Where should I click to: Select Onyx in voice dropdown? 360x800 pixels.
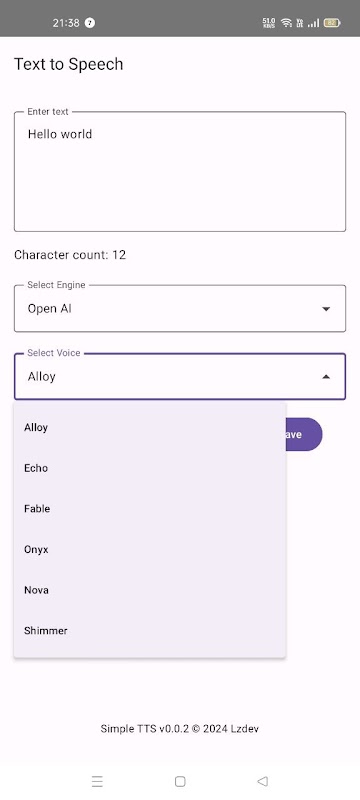coord(149,549)
